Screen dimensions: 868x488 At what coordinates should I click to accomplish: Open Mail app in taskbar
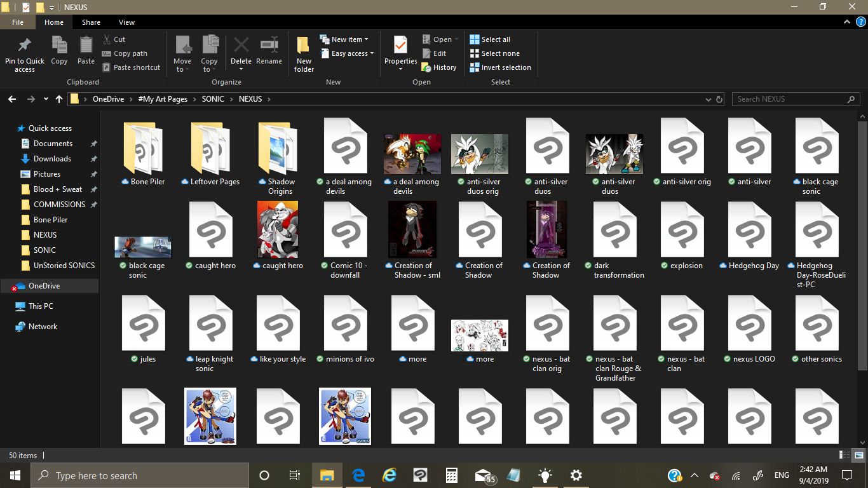(484, 475)
